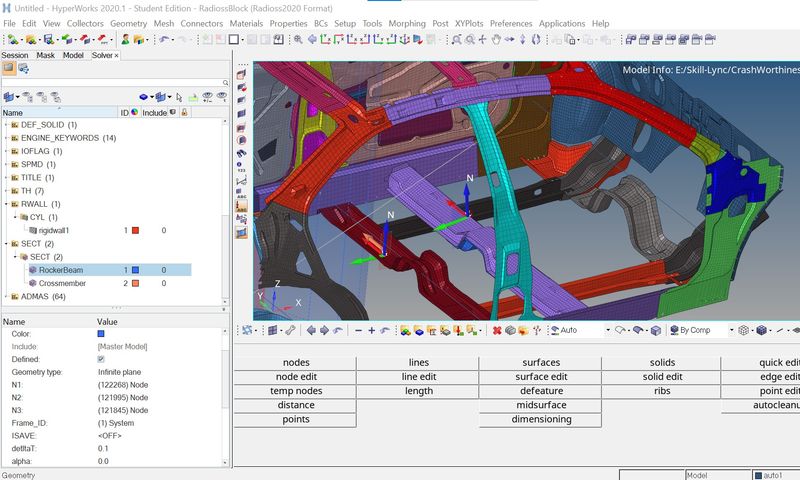This screenshot has width=800, height=480.
Task: Open the Auto geometry color mode dropdown
Action: tap(608, 331)
